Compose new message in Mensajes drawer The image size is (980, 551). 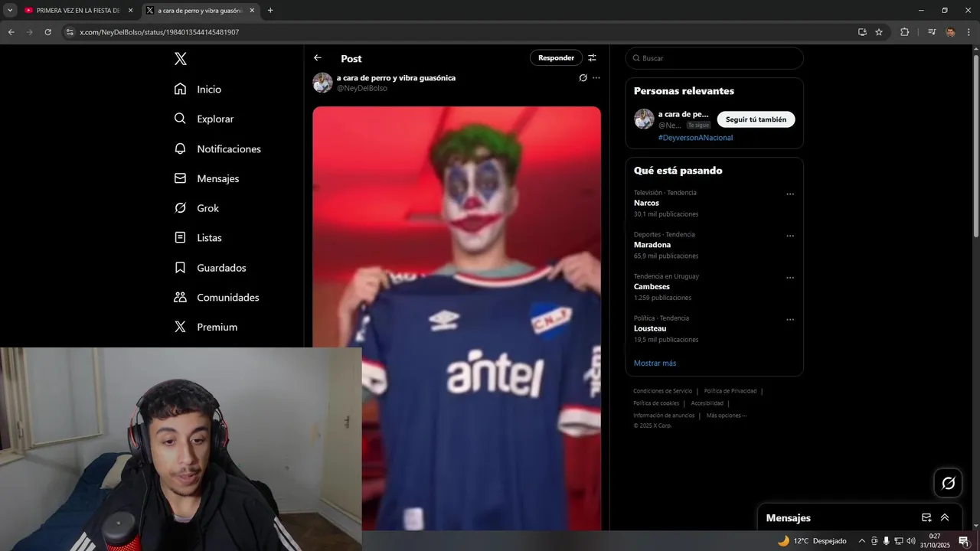click(x=926, y=518)
